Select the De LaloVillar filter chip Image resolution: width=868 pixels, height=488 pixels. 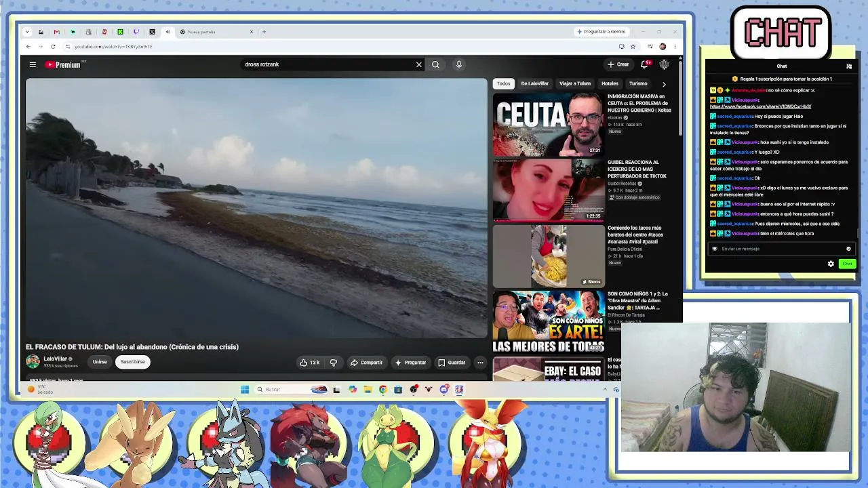pyautogui.click(x=534, y=84)
